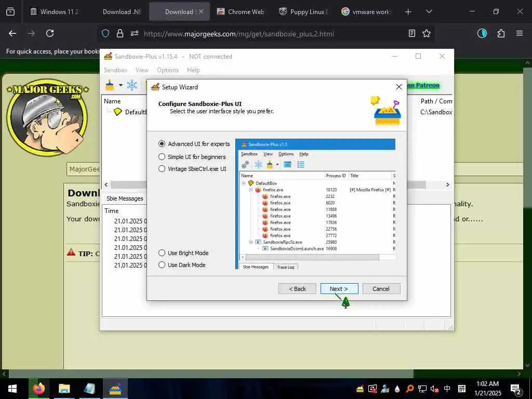The width and height of the screenshot is (532, 399).
Task: Close the active Download browser tab
Action: [201, 11]
